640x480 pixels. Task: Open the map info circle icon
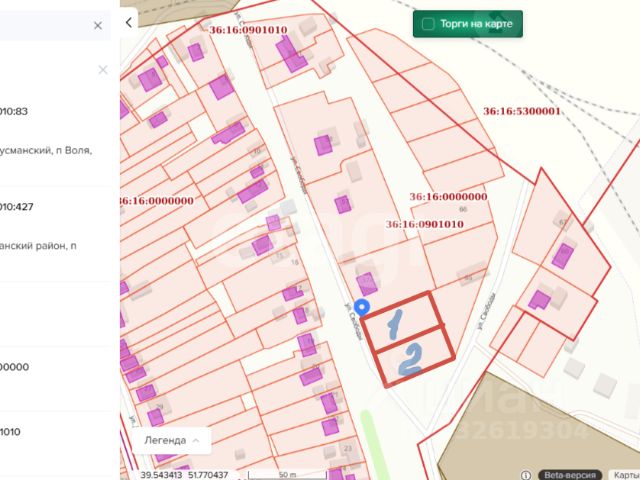526,475
